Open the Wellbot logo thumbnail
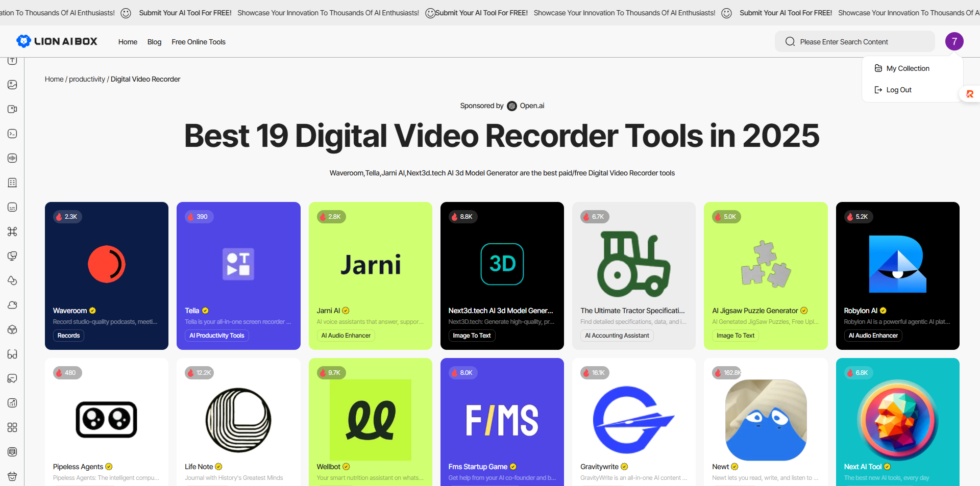The image size is (980, 486). (x=371, y=420)
